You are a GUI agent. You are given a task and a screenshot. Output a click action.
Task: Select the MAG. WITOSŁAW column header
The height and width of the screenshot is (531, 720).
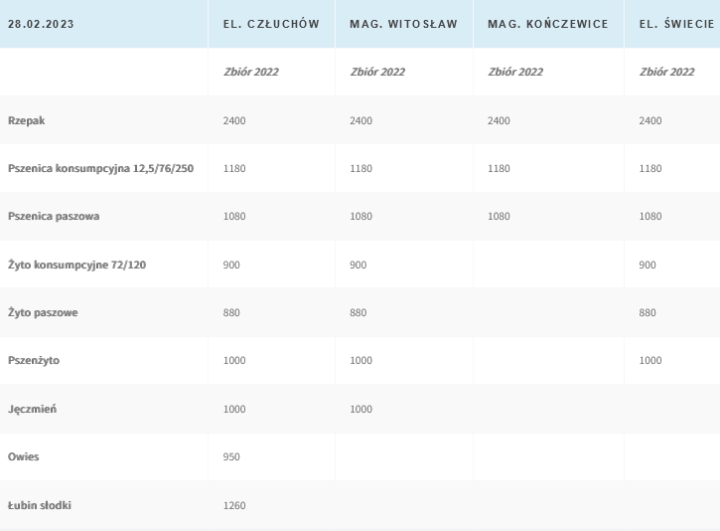[x=403, y=23]
